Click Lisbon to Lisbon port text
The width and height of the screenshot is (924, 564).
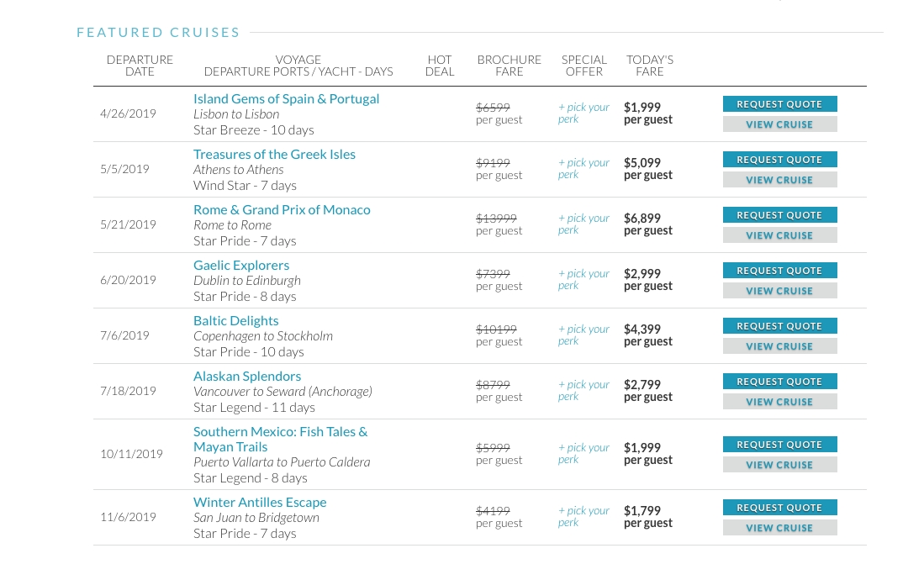236,114
